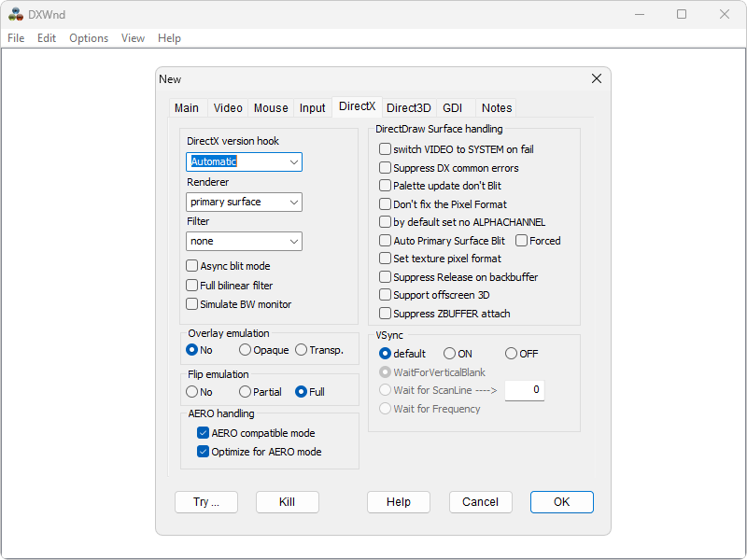747x560 pixels.
Task: Tick Suppress DX common errors
Action: click(x=385, y=168)
